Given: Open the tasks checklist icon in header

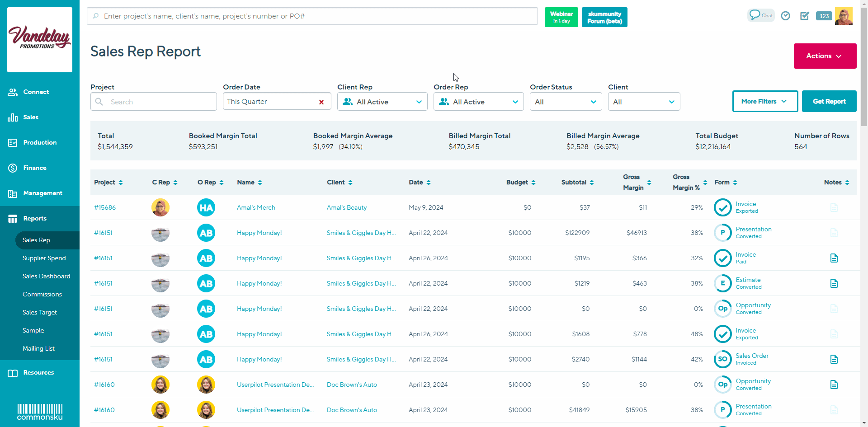Looking at the screenshot, I should pyautogui.click(x=805, y=16).
